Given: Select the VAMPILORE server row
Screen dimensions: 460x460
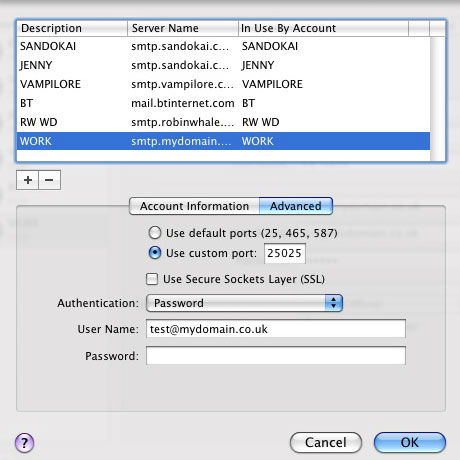Looking at the screenshot, I should click(x=223, y=84).
